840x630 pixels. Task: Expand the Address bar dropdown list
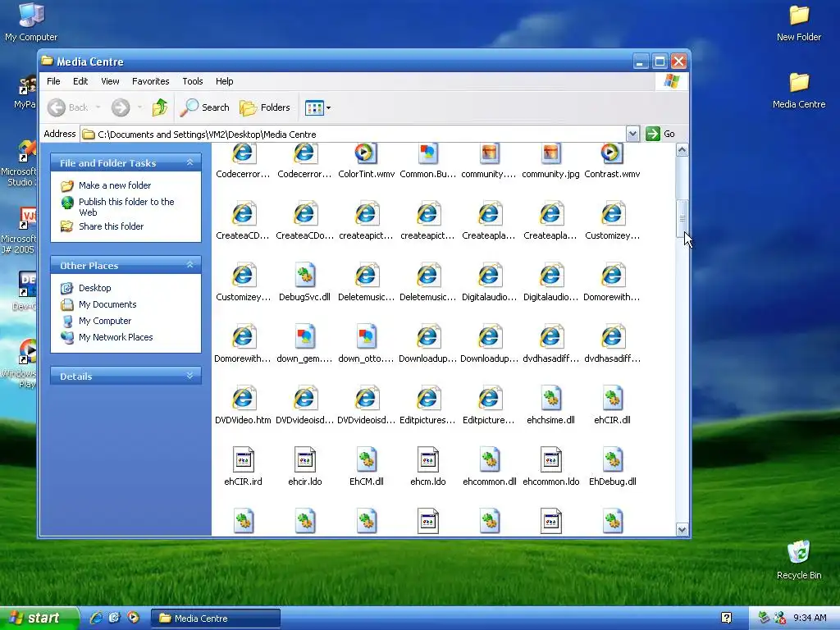(632, 134)
